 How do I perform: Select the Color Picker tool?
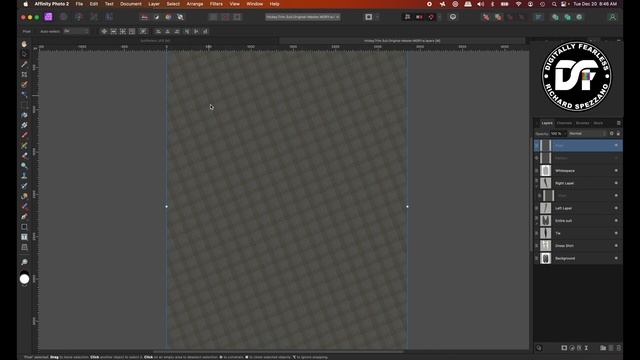tap(24, 64)
